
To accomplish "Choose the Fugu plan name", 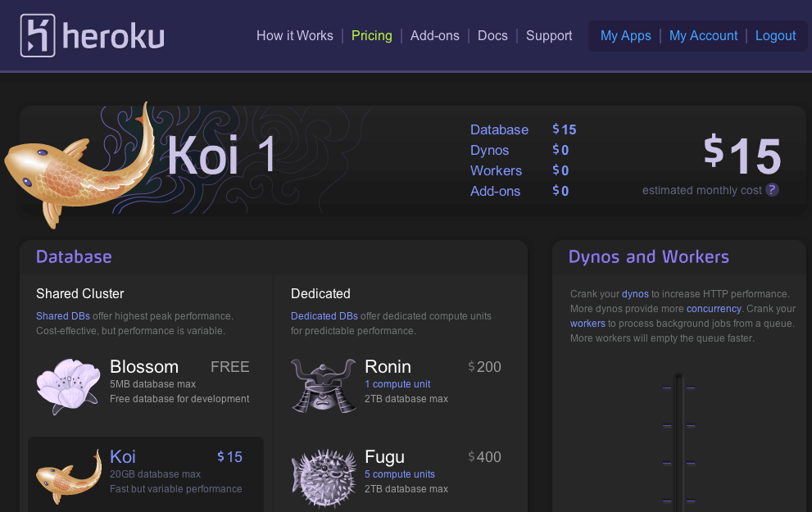I will coord(384,457).
